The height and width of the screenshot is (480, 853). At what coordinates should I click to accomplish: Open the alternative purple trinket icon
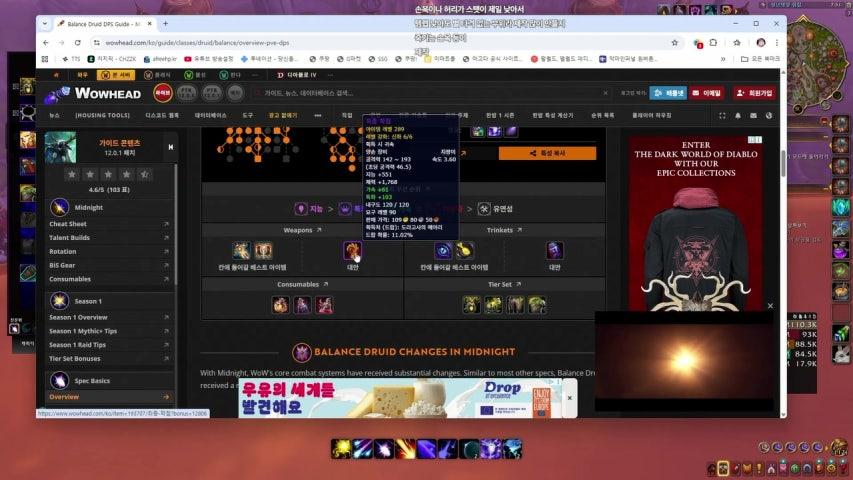pyautogui.click(x=554, y=250)
